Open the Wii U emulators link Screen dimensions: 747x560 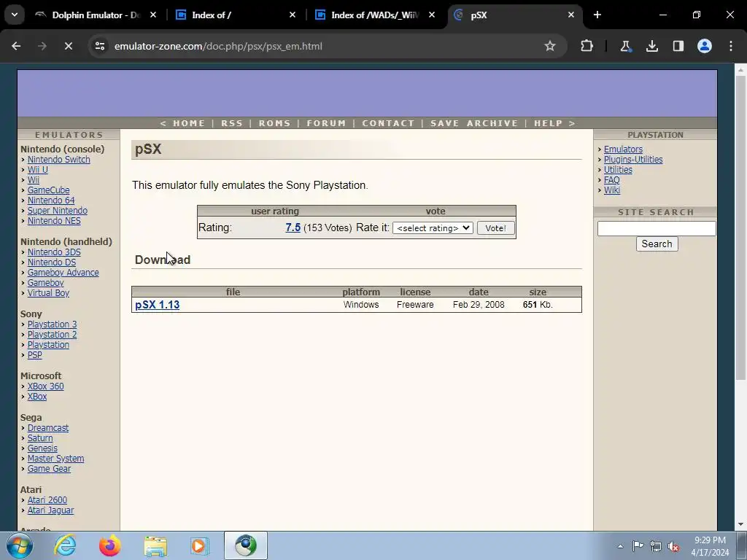tap(38, 169)
